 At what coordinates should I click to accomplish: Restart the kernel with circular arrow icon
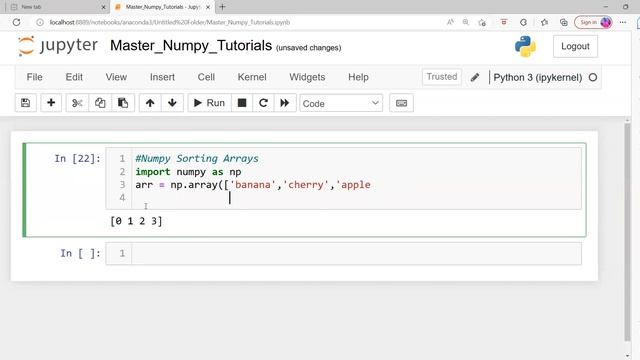(x=263, y=103)
